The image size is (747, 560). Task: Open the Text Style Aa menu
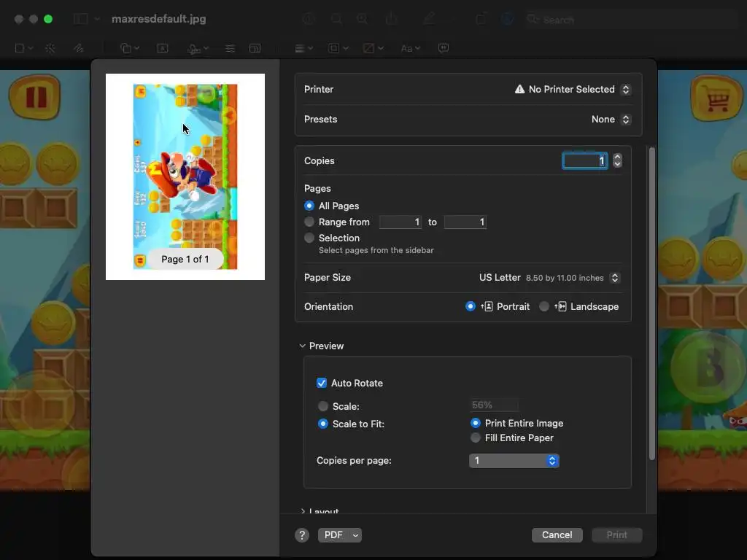410,48
